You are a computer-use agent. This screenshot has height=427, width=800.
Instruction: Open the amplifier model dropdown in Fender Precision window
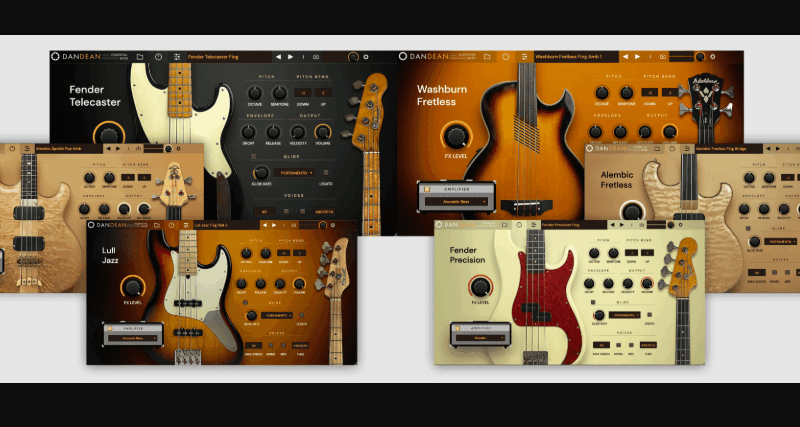pos(481,338)
